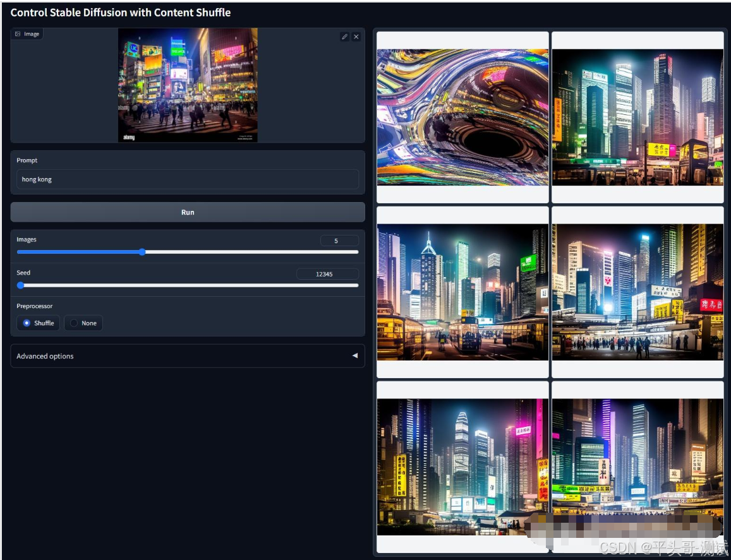Click the Prompt text field containing hong kong
The image size is (731, 560).
188,179
